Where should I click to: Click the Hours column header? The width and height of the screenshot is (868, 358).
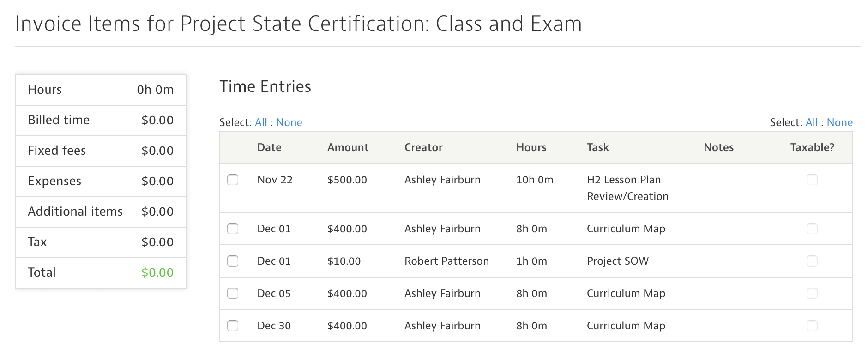(531, 147)
